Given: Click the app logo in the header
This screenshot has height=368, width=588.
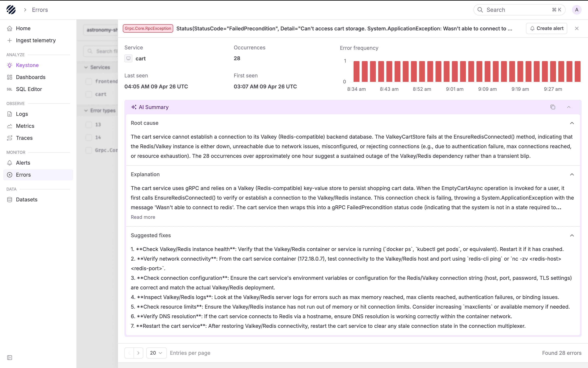Looking at the screenshot, I should click(x=11, y=10).
